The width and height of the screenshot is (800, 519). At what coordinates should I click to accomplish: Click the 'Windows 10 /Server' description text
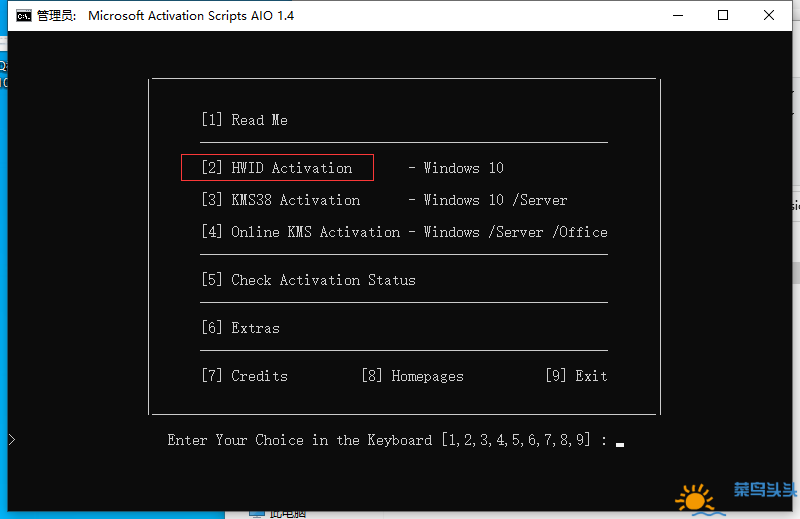point(495,200)
